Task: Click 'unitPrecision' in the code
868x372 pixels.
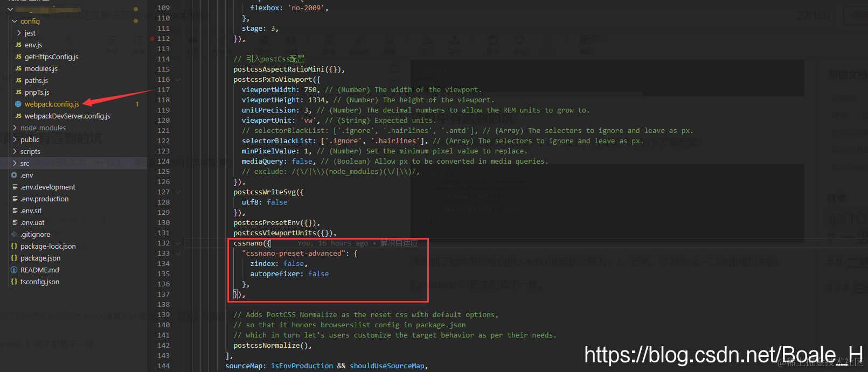Action: [x=269, y=110]
